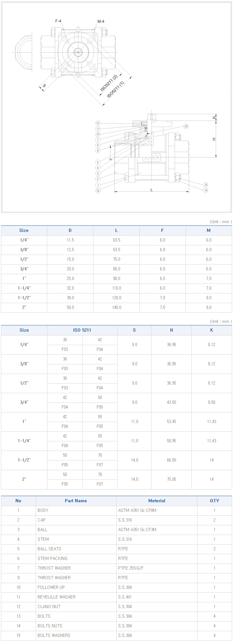This screenshot has width=234, height=644.
Task: Click the part number 9 callout bubble
Action: 98,150
